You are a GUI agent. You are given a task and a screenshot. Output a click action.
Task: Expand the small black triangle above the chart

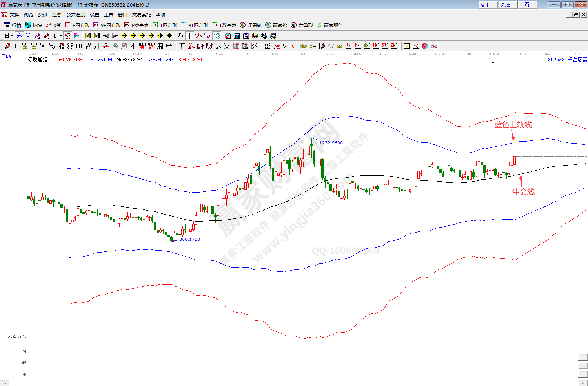pos(493,63)
